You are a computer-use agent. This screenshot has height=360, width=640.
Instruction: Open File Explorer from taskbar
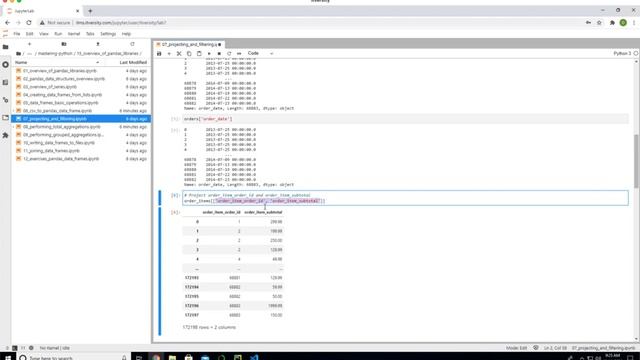tap(172, 357)
